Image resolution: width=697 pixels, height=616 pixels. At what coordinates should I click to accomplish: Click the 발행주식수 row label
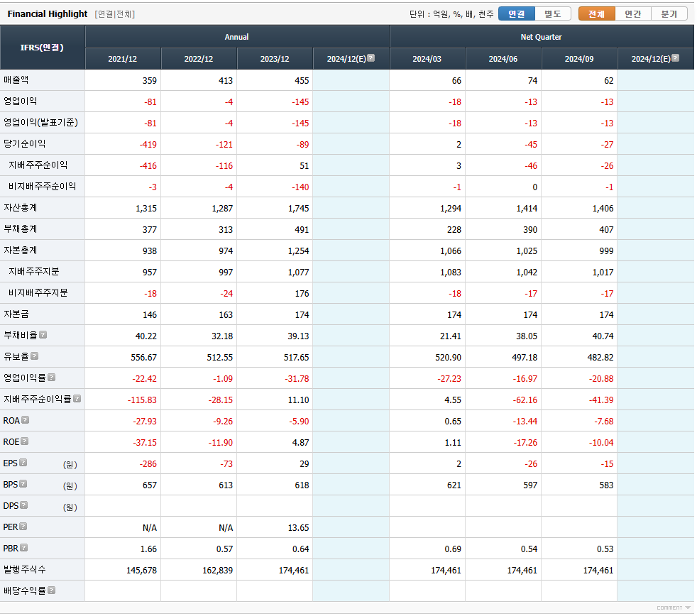coord(25,570)
